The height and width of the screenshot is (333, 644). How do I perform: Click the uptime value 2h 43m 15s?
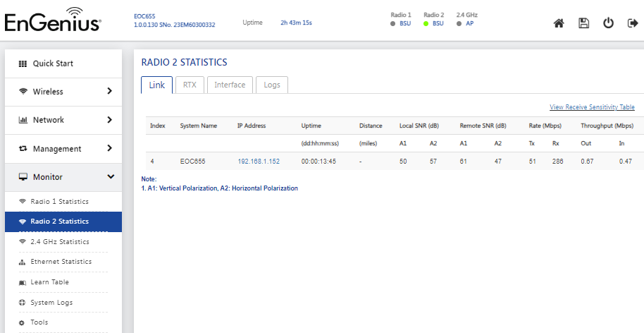(x=296, y=23)
